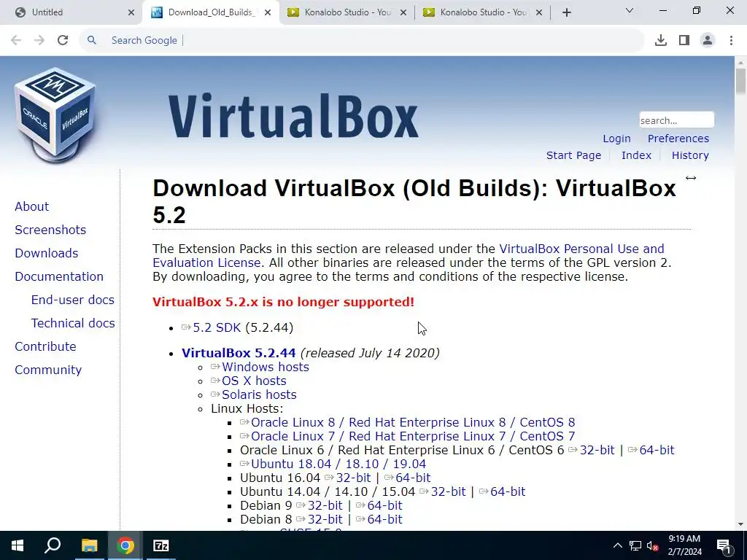747x560 pixels.
Task: Open Technical docs link
Action: 73,323
